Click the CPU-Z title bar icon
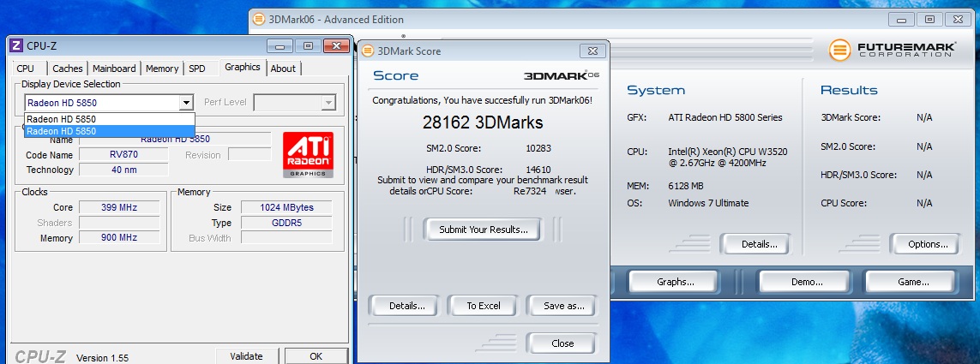 (x=17, y=45)
